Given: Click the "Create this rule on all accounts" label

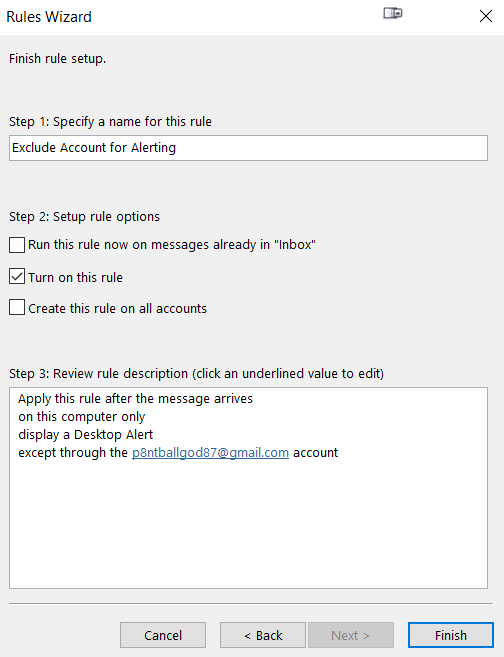Looking at the screenshot, I should coord(118,308).
